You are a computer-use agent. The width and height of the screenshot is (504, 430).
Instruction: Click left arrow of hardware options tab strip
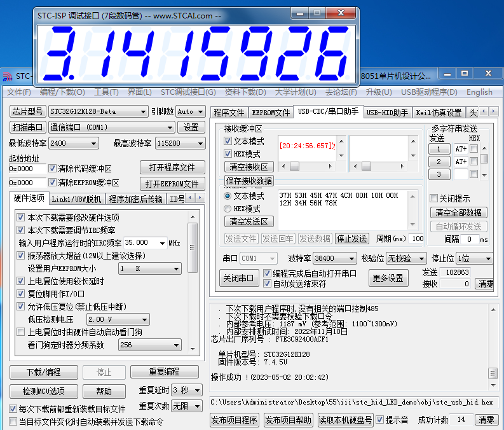190,198
